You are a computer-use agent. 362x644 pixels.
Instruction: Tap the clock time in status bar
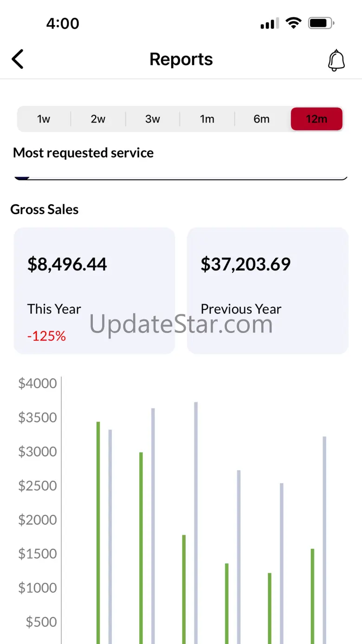tap(63, 23)
